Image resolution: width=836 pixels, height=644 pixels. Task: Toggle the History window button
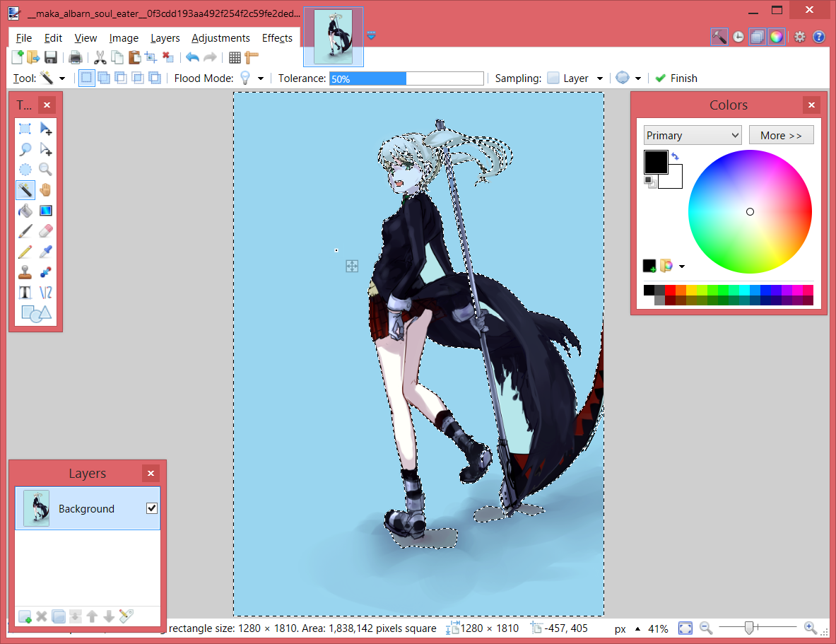click(x=738, y=37)
